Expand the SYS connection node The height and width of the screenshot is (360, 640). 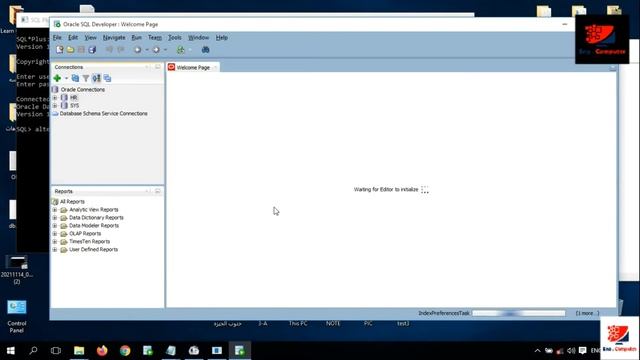tap(55, 105)
